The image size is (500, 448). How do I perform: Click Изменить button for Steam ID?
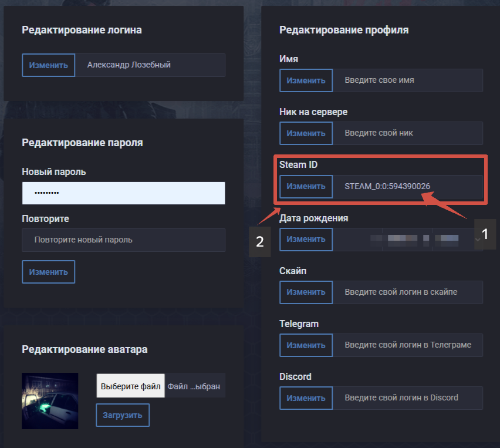[x=306, y=186]
